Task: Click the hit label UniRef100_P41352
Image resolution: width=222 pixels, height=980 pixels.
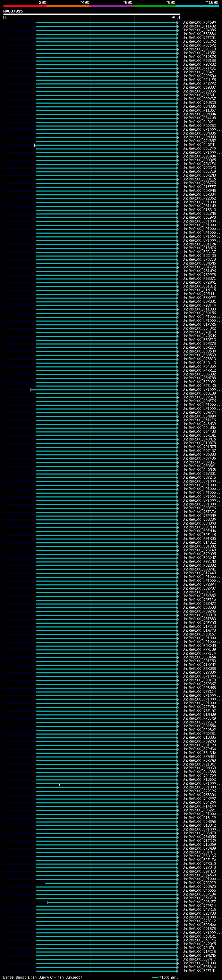Action: (x=199, y=53)
